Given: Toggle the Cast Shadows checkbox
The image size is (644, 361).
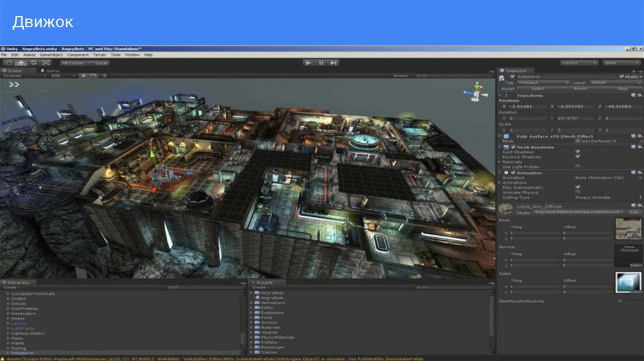Looking at the screenshot, I should tap(577, 152).
